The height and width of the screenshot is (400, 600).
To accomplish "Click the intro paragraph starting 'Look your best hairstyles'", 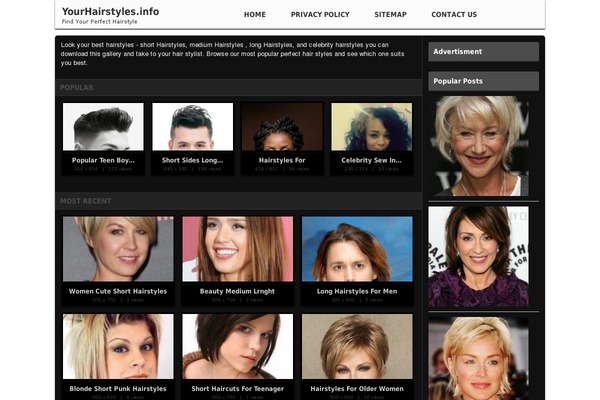I will point(232,54).
